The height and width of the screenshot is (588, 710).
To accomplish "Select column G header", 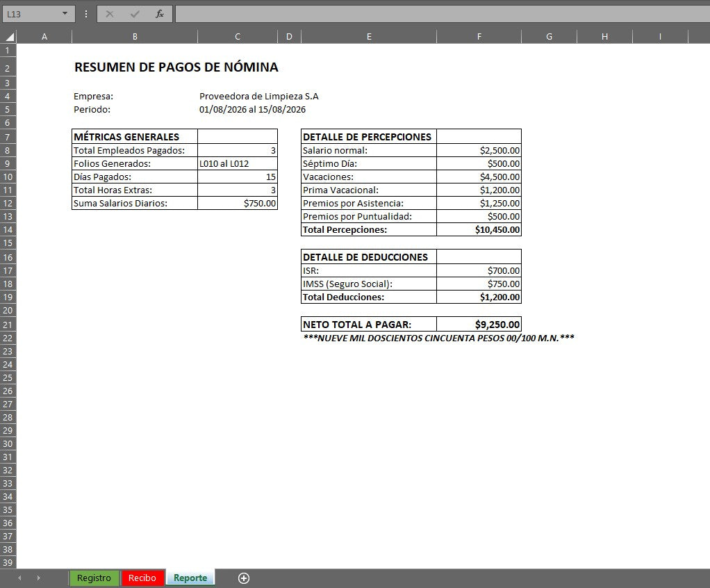I will pos(550,37).
